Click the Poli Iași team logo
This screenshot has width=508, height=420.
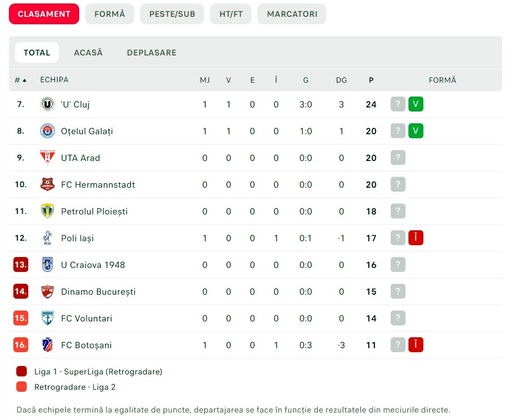click(48, 238)
